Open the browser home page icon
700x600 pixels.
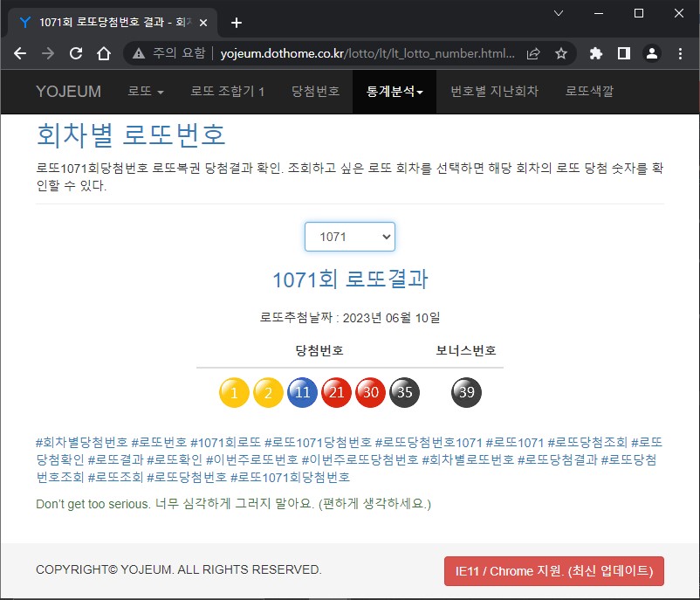pos(104,53)
